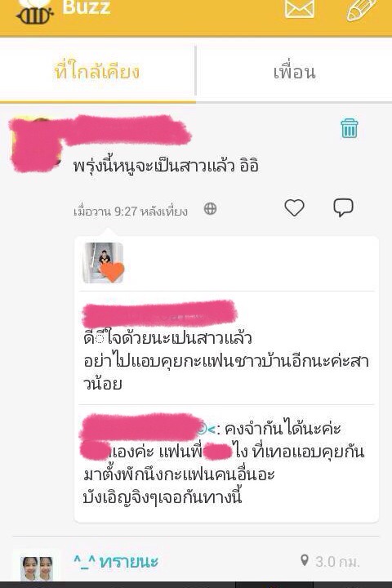Open the ^_^ ทรายนะ profile name
Image resolution: width=392 pixels, height=588 pixels.
116,561
